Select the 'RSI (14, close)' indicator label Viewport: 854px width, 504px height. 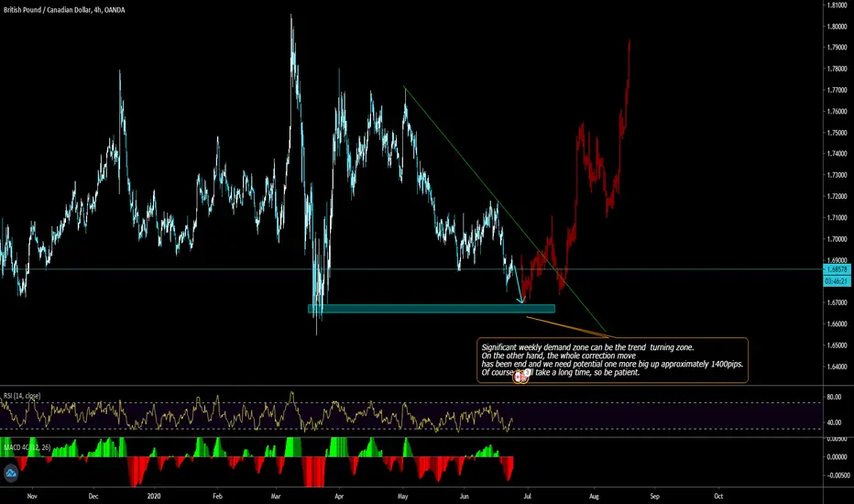22,396
